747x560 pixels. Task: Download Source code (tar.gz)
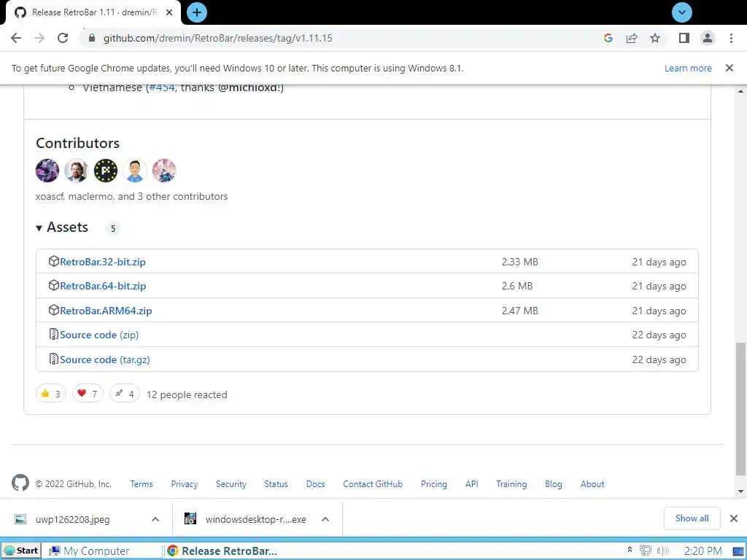click(x=105, y=360)
